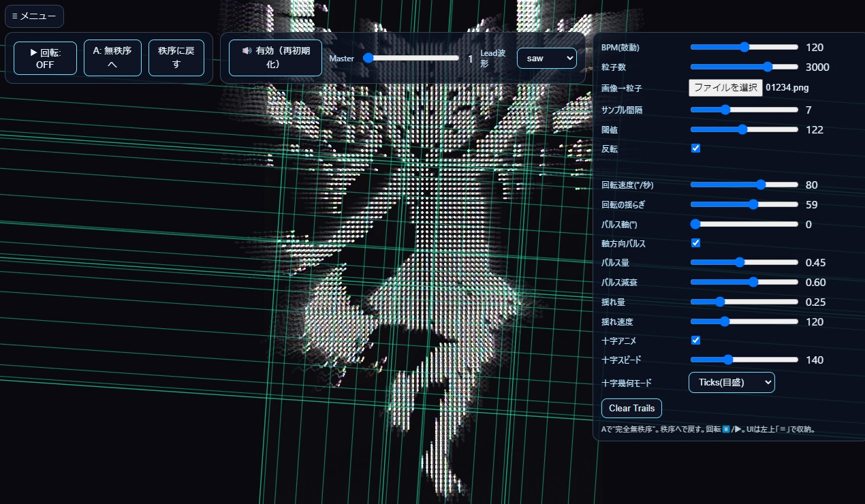
Task: Click the 閾値 threshold slider
Action: click(744, 129)
